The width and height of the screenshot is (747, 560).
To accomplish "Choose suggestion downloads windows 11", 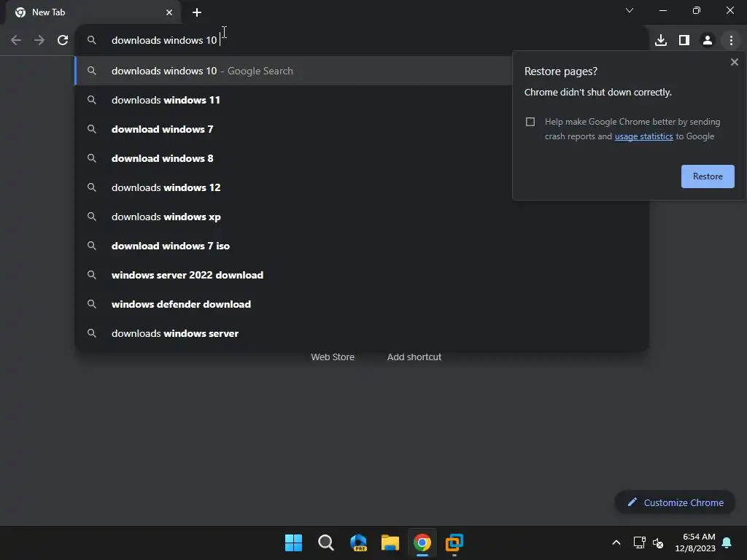I will pos(293,100).
